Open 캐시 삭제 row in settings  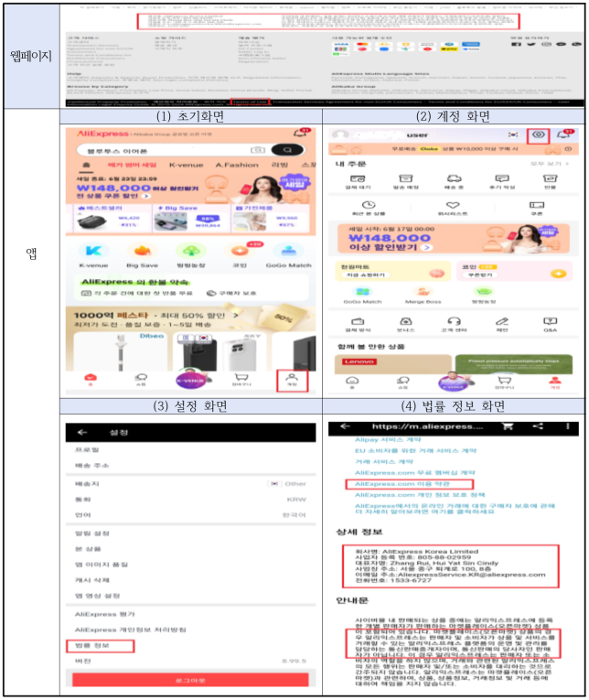coord(190,580)
